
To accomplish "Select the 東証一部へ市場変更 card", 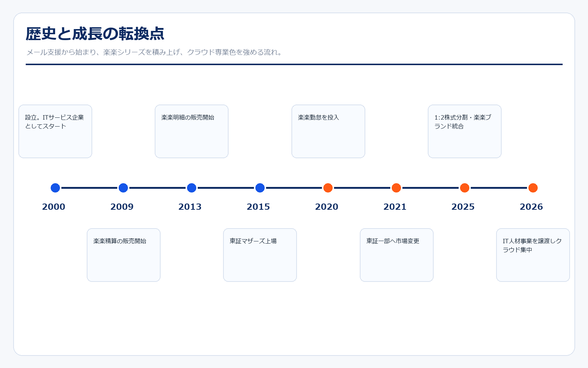I will point(397,255).
